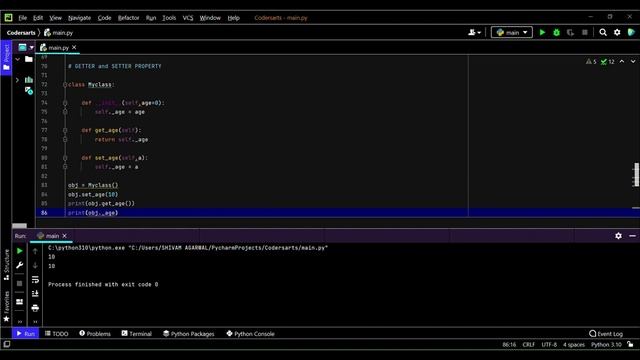This screenshot has width=640, height=360.
Task: Open the Favorites tool window stripe
Action: tap(6, 307)
